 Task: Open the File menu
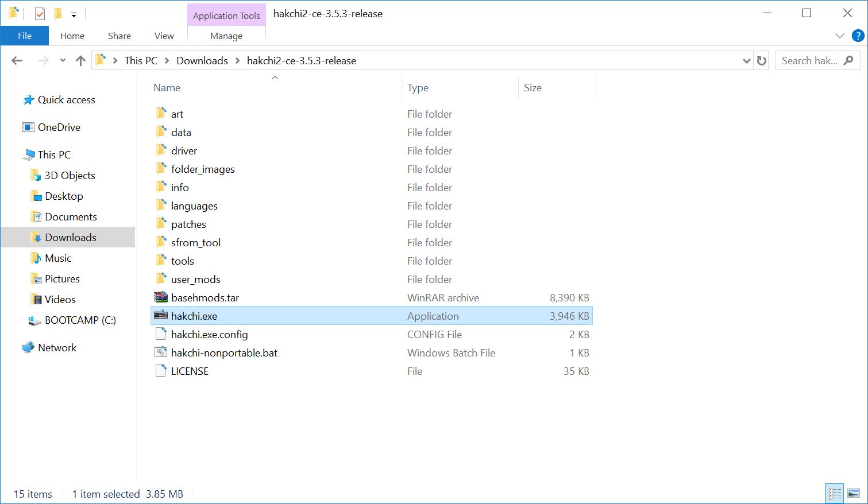pos(25,36)
